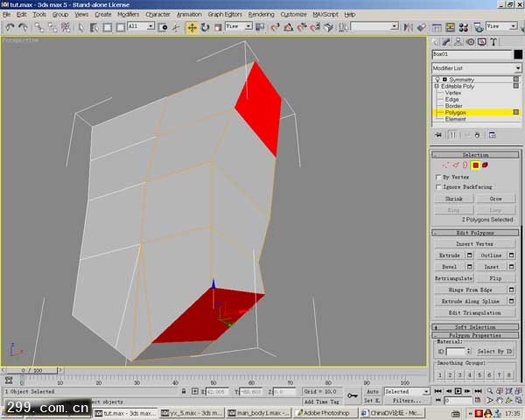Click the Box01 object name field

pyautogui.click(x=472, y=54)
